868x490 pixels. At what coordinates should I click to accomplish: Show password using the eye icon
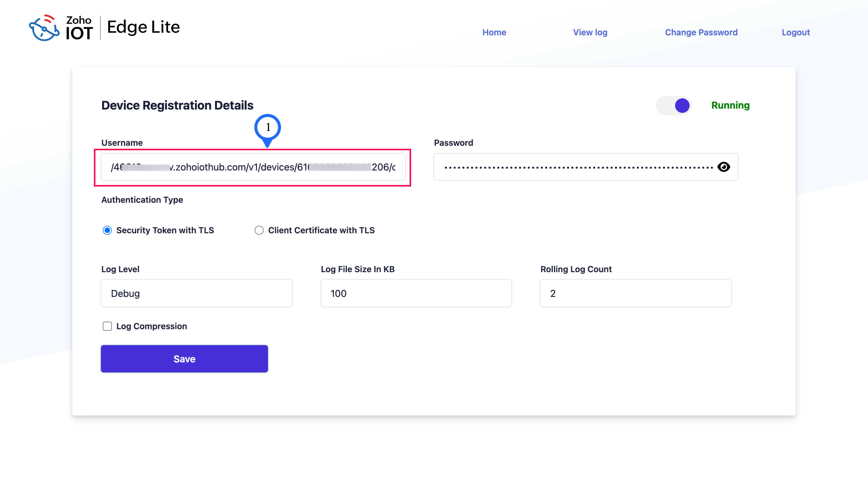(723, 167)
